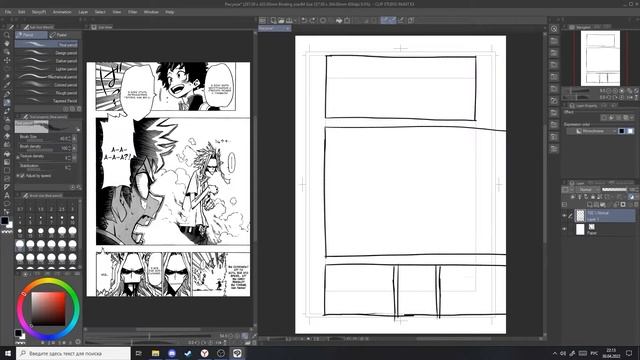Choose the Mechanical pencil sub tool
Viewport: 640px width, 360px height.
click(46, 77)
